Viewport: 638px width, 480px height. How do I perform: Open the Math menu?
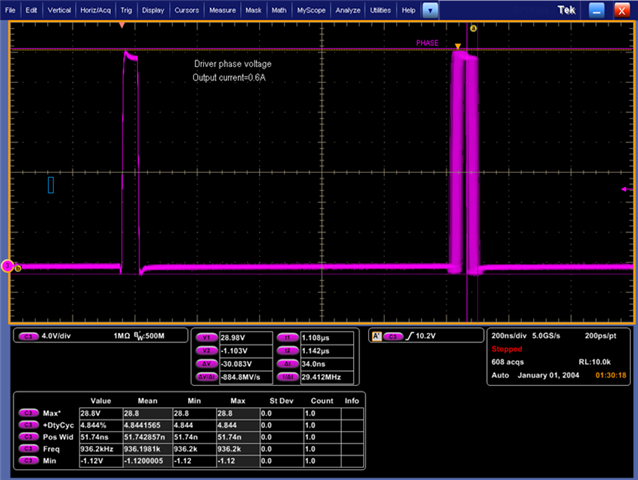[x=279, y=10]
